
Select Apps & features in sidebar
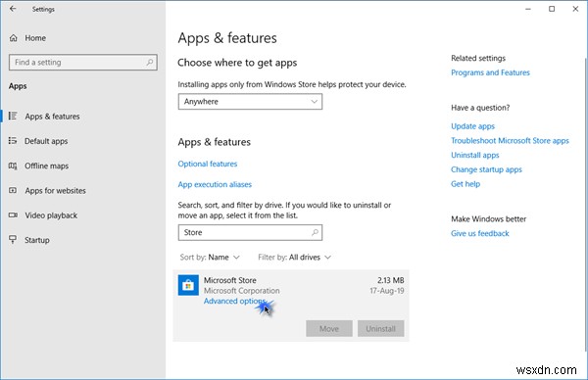[x=53, y=117]
